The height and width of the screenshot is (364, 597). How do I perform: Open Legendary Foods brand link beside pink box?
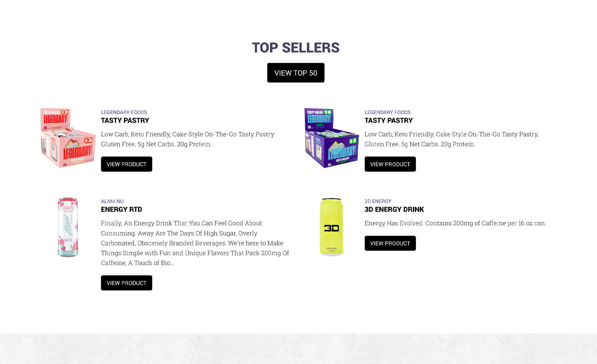pyautogui.click(x=124, y=112)
